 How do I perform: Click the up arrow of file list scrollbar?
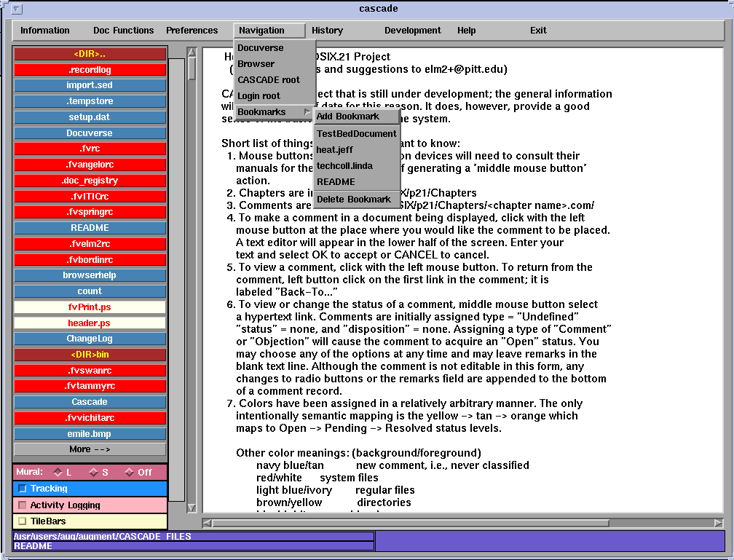[192, 52]
